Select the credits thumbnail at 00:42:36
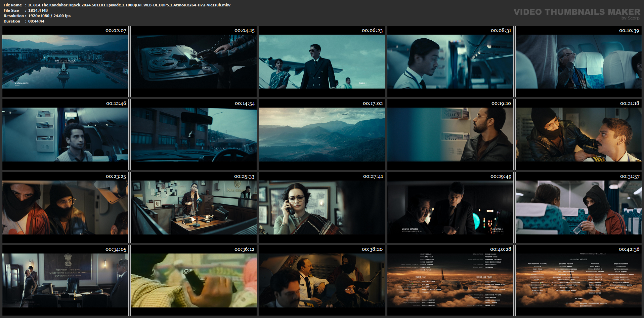Viewport: 644px width, 318px height. click(578, 280)
